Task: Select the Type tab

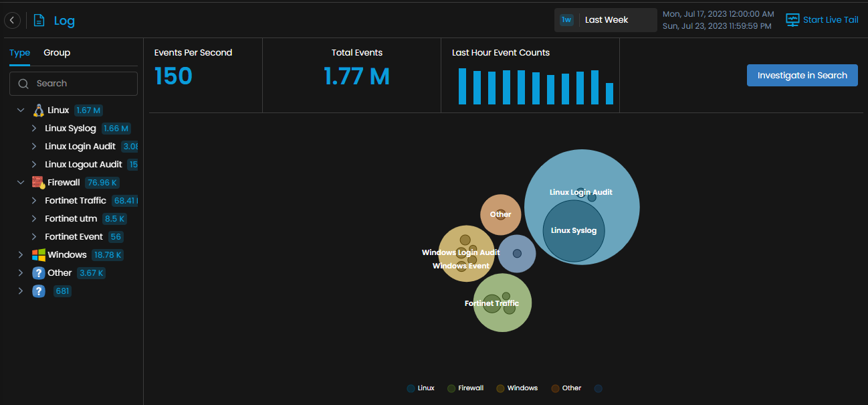Action: (x=19, y=53)
